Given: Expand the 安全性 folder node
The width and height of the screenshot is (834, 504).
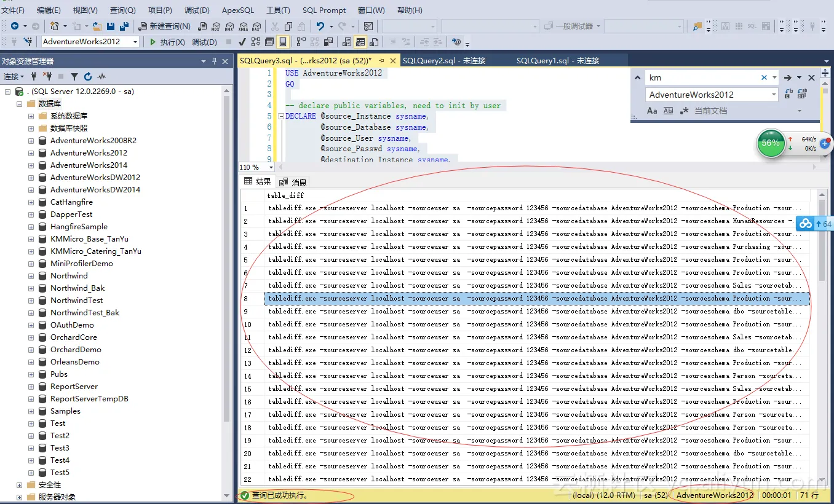Looking at the screenshot, I should 19,484.
